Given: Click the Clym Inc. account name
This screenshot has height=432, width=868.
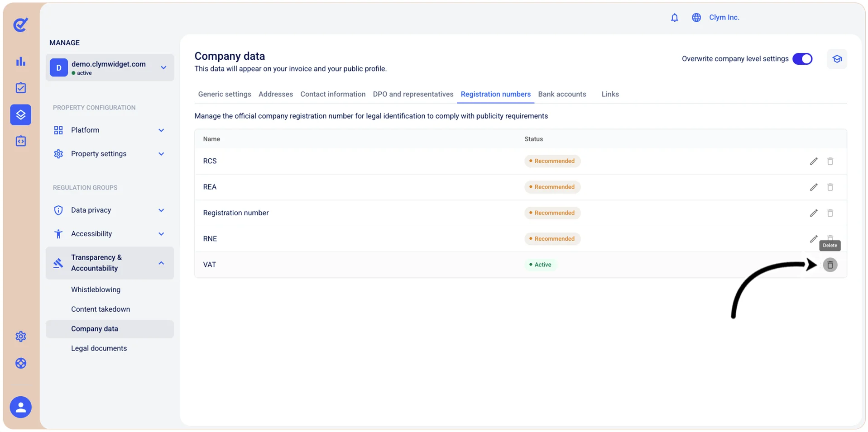Looking at the screenshot, I should (x=724, y=18).
